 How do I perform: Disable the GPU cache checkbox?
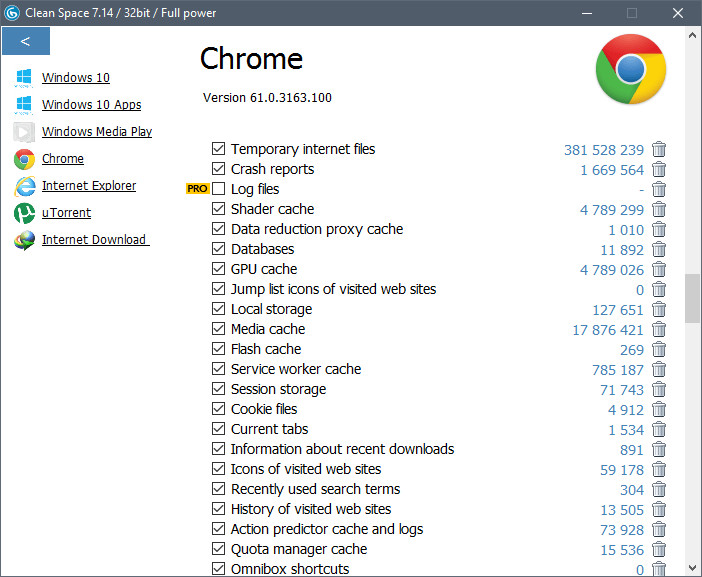[218, 268]
